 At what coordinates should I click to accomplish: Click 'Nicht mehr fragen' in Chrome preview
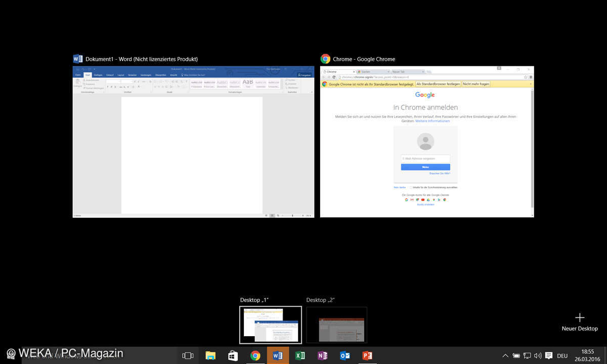click(x=476, y=84)
